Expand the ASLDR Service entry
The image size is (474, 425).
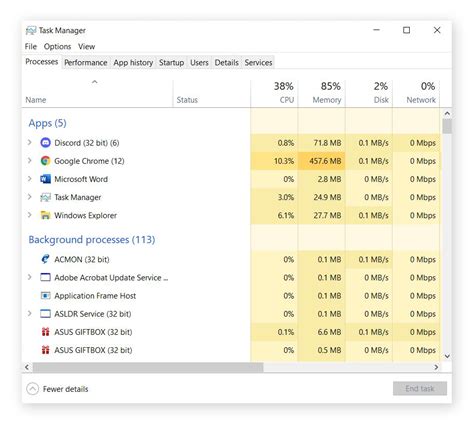[30, 314]
